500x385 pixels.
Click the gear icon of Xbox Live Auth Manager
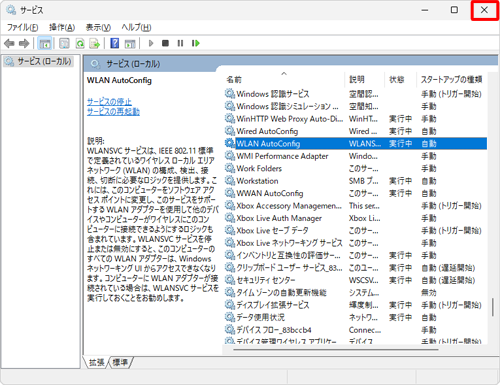tap(229, 218)
